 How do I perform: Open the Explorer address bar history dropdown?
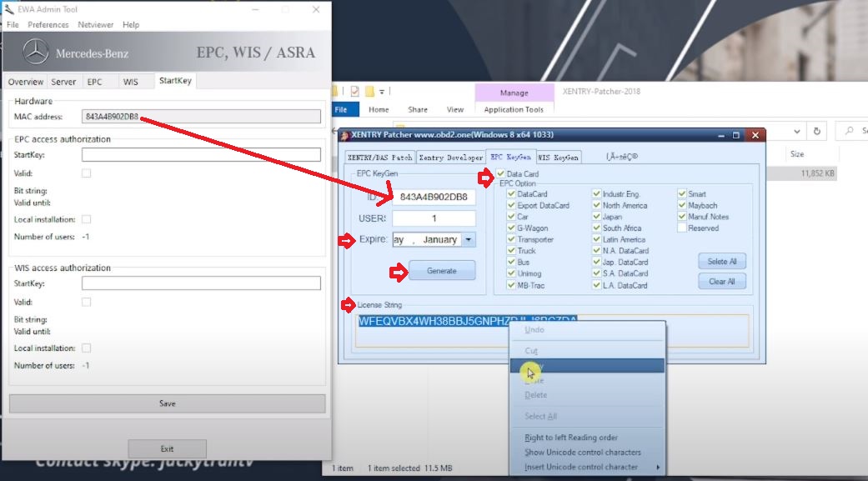[796, 131]
